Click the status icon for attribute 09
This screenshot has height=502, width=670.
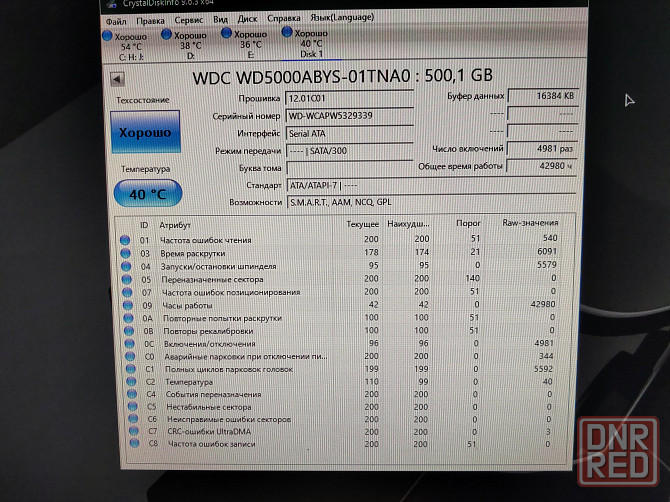tap(128, 305)
